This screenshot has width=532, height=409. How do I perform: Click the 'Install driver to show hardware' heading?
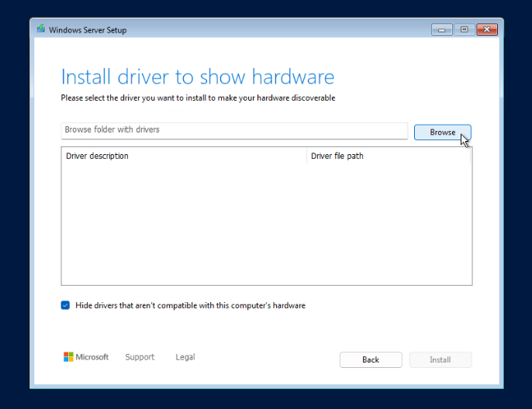coord(197,77)
